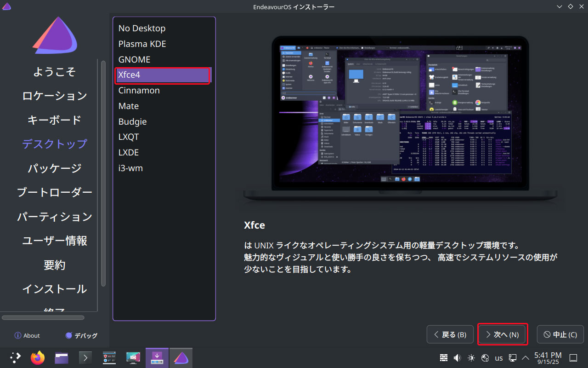This screenshot has width=588, height=368.
Task: Select No Desktop in the list
Action: 164,28
